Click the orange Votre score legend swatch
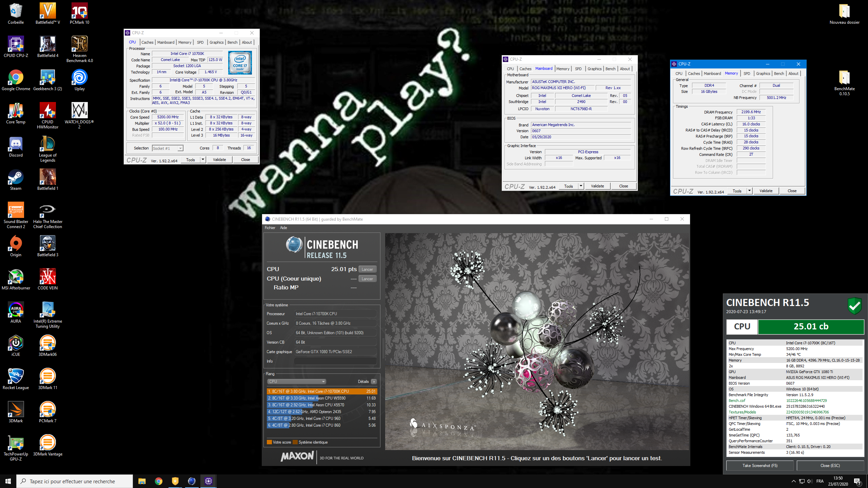This screenshot has width=868, height=488. point(270,442)
